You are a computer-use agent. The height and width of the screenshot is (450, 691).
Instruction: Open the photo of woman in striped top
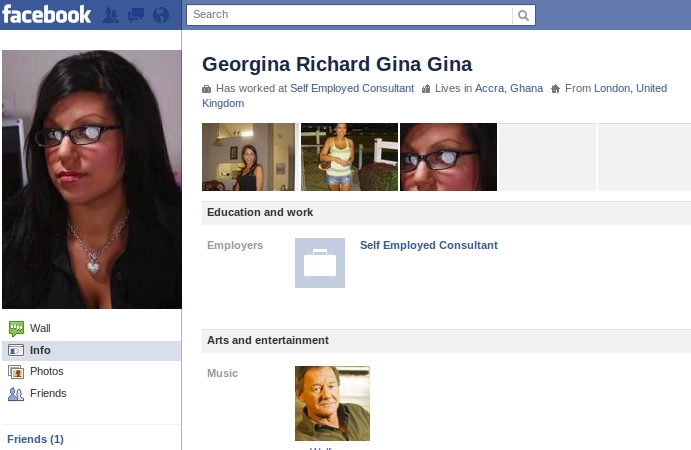pyautogui.click(x=349, y=157)
